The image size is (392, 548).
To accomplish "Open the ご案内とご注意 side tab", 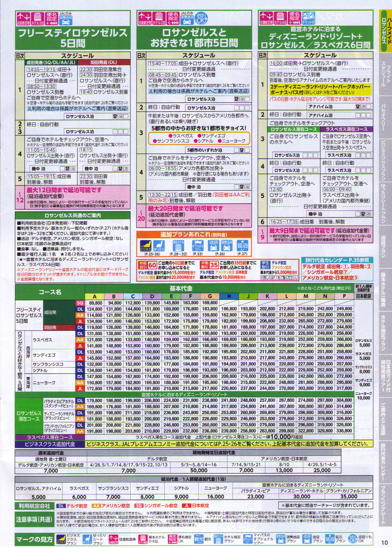I will (x=385, y=419).
